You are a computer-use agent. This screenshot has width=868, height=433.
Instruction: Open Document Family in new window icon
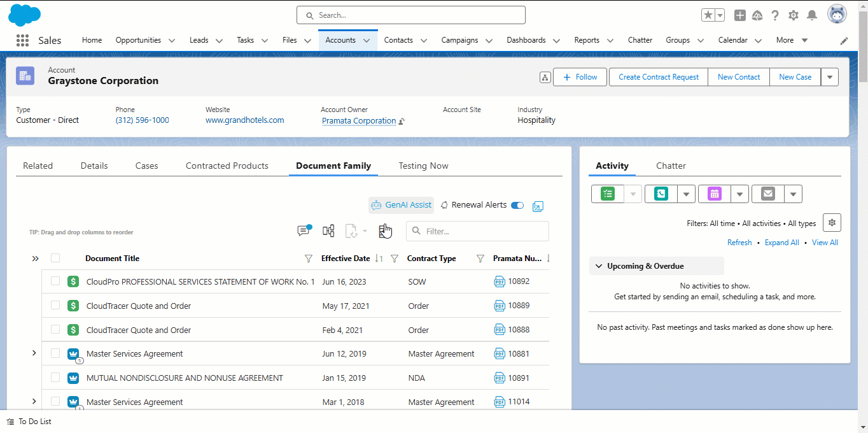pyautogui.click(x=538, y=206)
